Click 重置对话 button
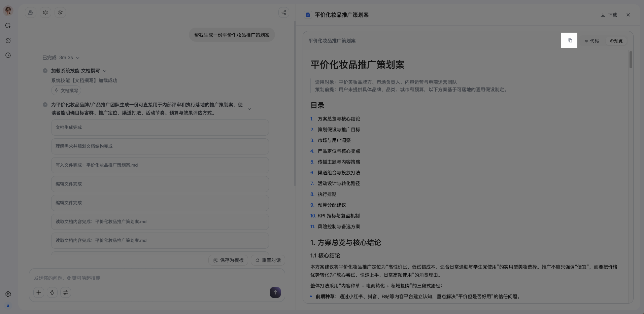 268,260
